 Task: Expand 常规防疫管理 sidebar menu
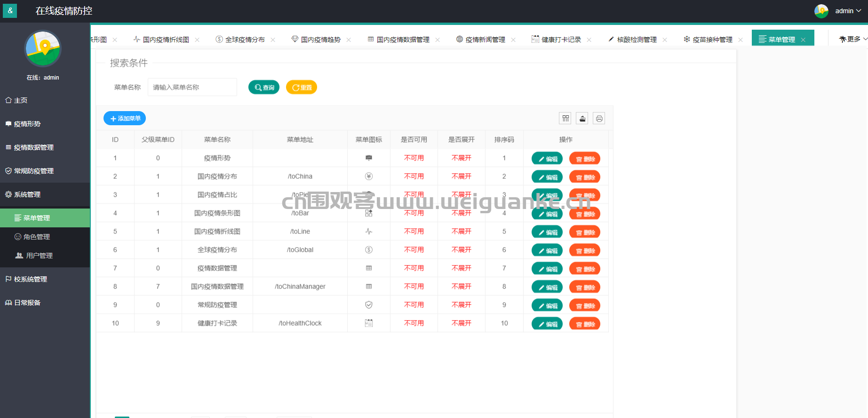[33, 171]
